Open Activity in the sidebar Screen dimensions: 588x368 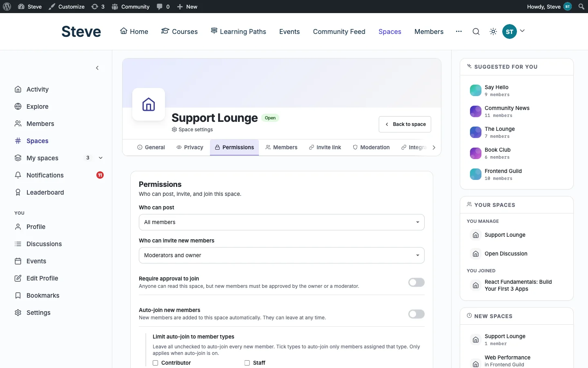point(59,89)
